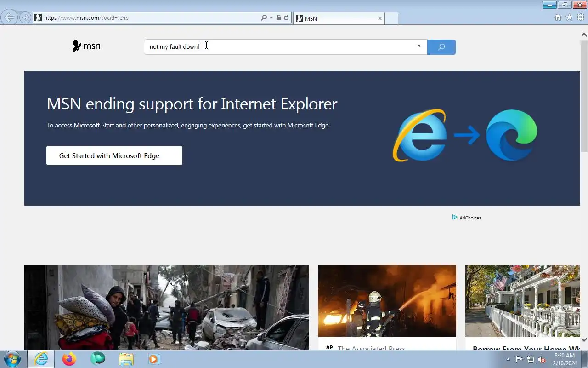Viewport: 588px width, 368px height.
Task: Open the Windows Start menu orb
Action: [12, 359]
